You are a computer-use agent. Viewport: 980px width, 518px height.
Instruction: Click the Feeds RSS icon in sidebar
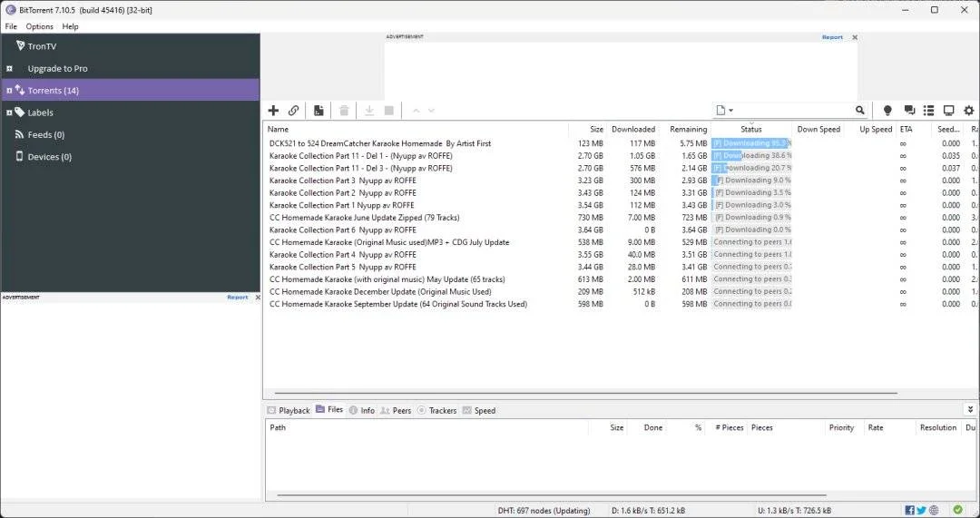[19, 134]
